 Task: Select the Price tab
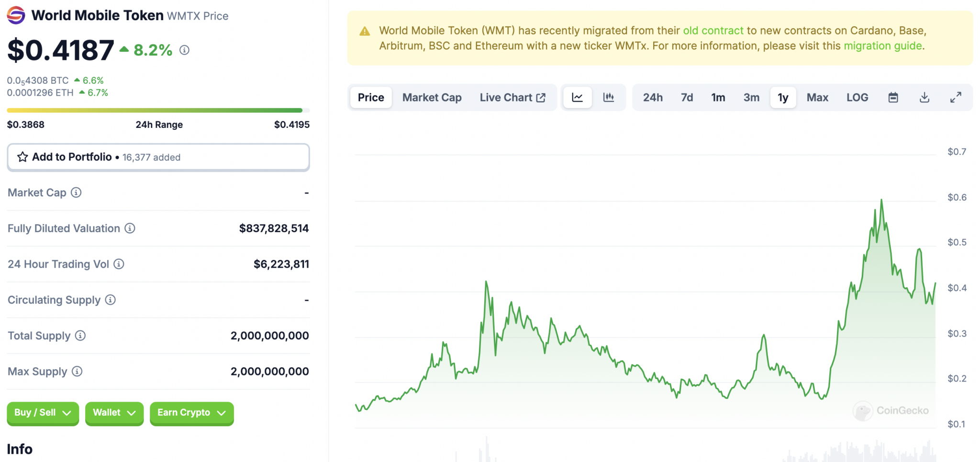(370, 97)
